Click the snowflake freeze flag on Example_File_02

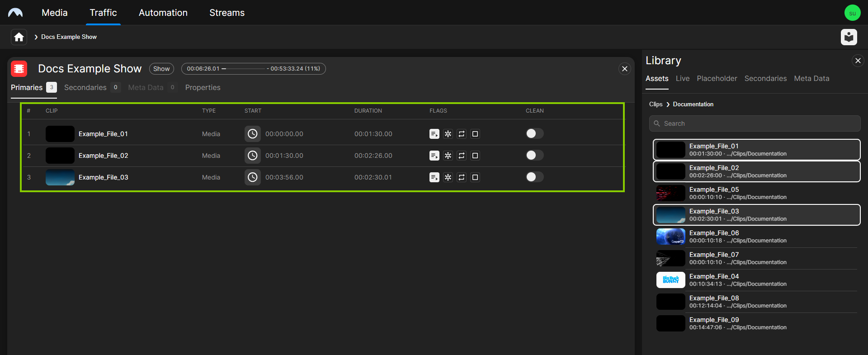pyautogui.click(x=448, y=156)
